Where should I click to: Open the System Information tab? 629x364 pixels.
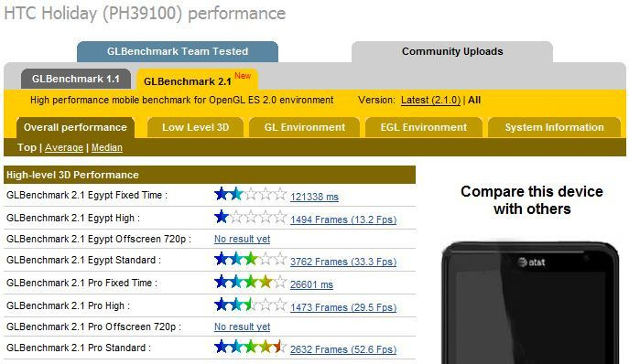(x=554, y=127)
